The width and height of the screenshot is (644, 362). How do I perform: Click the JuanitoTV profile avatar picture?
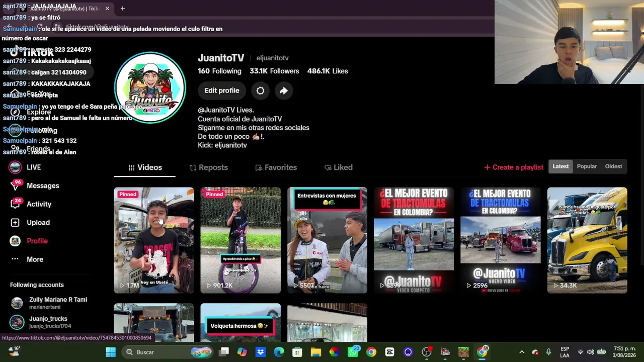pyautogui.click(x=150, y=87)
